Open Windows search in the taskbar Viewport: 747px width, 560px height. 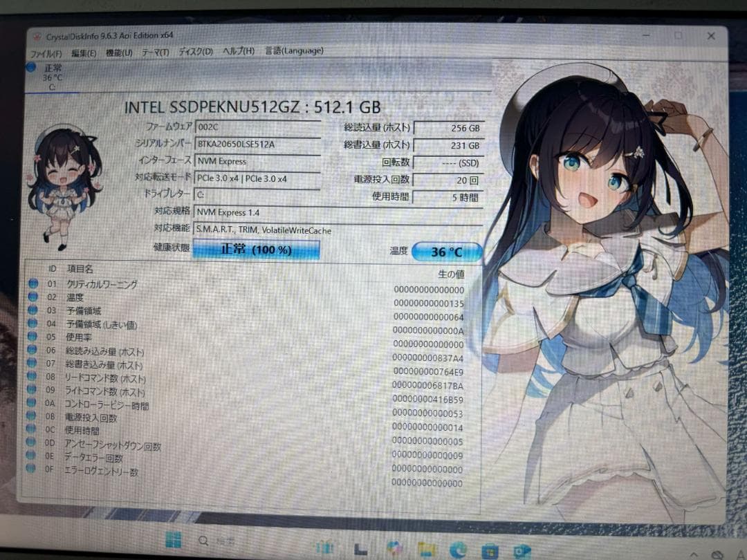tap(203, 541)
